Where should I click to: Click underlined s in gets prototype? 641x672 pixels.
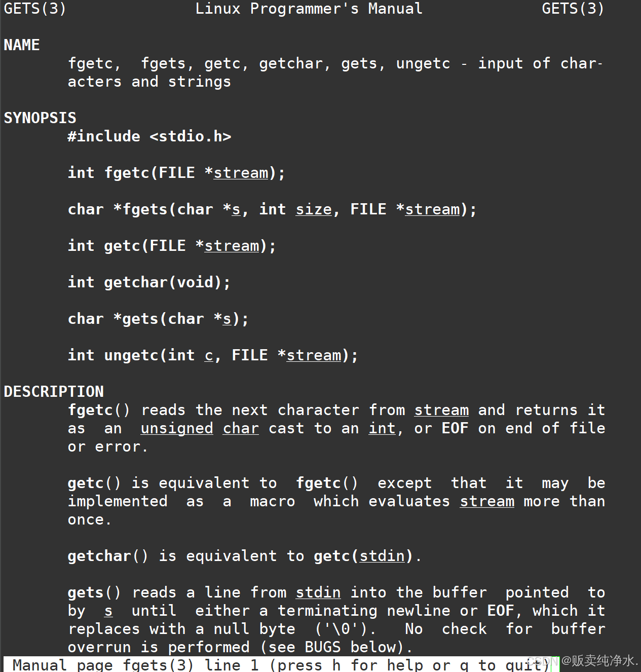pos(227,319)
